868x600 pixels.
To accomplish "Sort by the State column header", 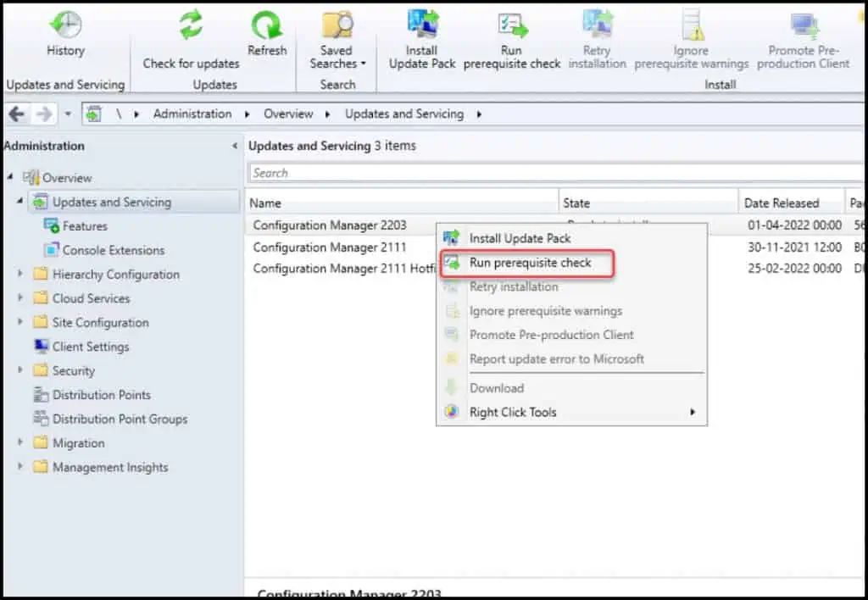I will click(x=648, y=203).
